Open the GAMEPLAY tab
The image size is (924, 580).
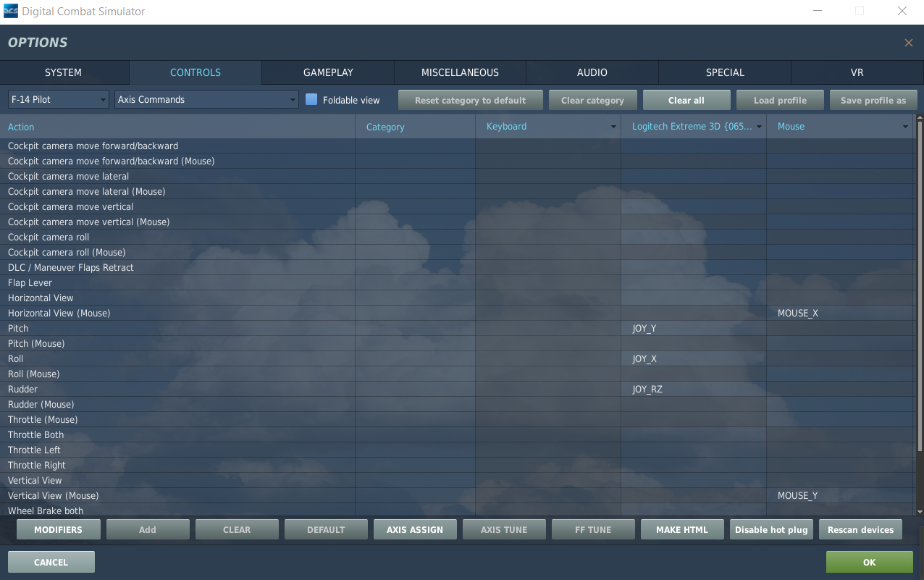pos(328,72)
